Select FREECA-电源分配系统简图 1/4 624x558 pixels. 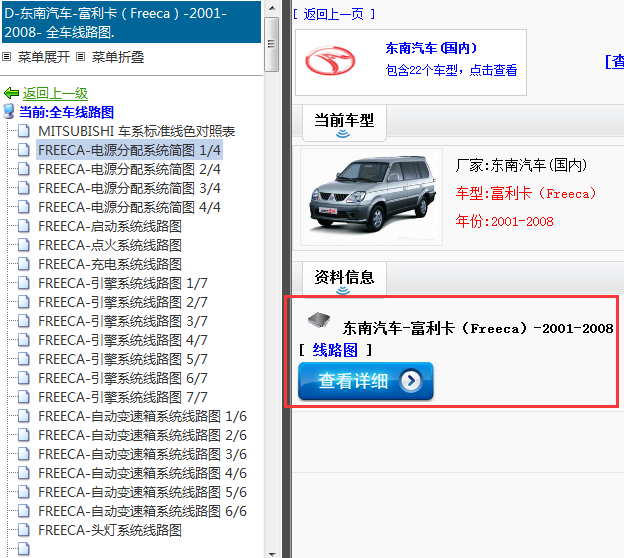(129, 150)
